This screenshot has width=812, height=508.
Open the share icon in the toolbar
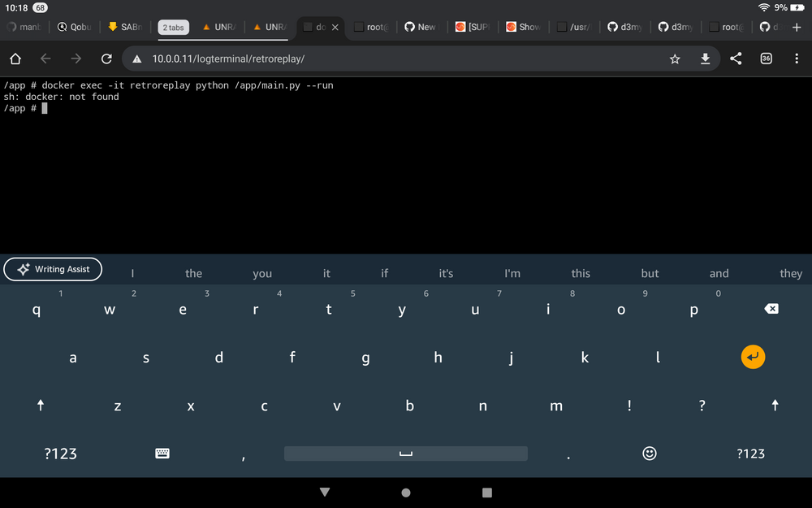pyautogui.click(x=736, y=59)
